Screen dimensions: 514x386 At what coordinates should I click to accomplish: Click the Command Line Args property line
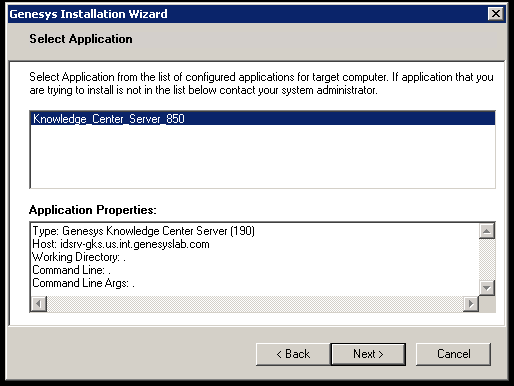pyautogui.click(x=83, y=283)
